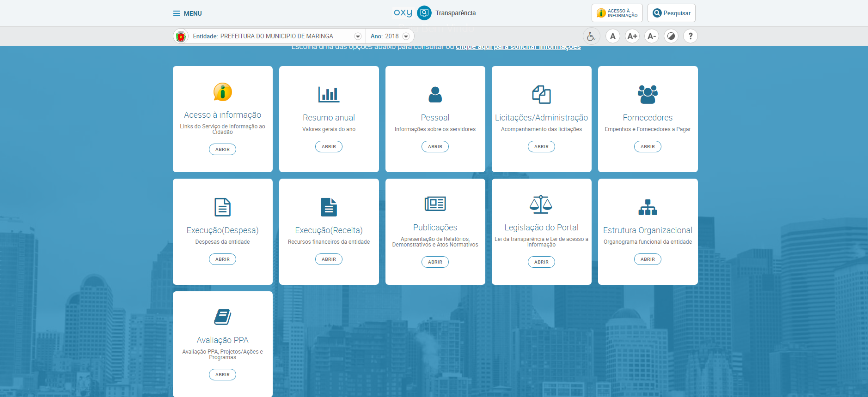This screenshot has height=397, width=868.
Task: Click the Publicações card title
Action: tap(435, 228)
